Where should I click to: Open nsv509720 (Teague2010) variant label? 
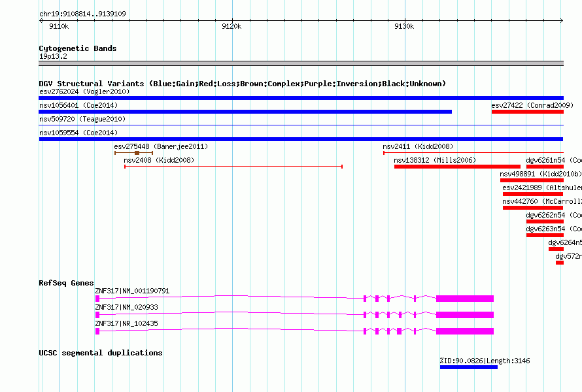coord(82,119)
